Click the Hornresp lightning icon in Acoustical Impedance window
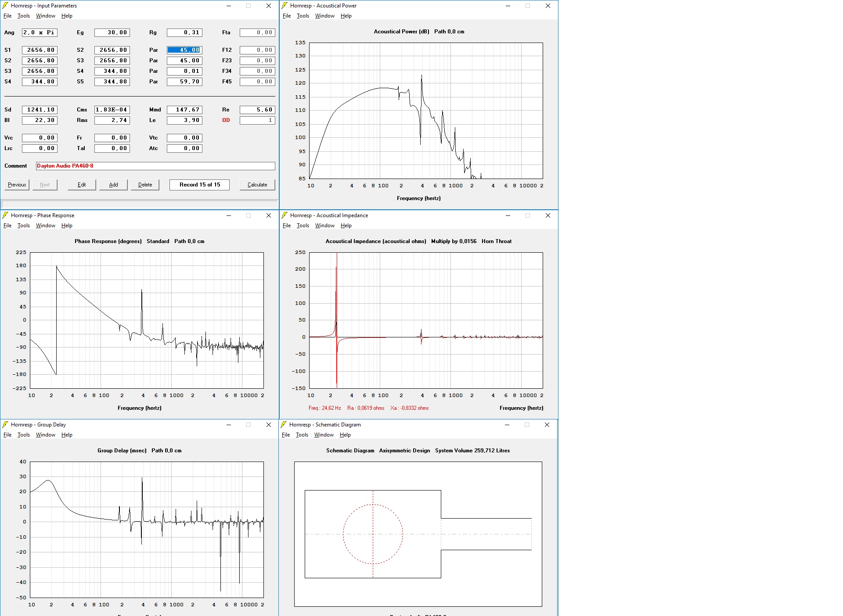This screenshot has width=843, height=616. (285, 215)
